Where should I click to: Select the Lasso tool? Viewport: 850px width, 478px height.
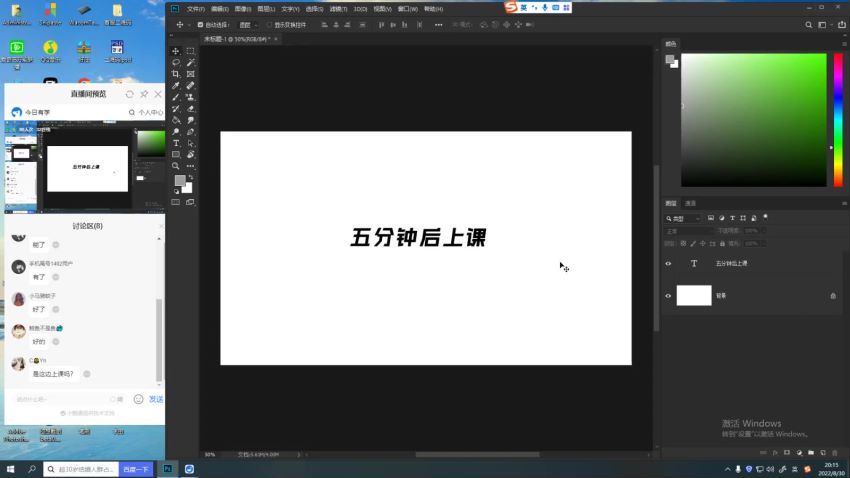coord(176,63)
